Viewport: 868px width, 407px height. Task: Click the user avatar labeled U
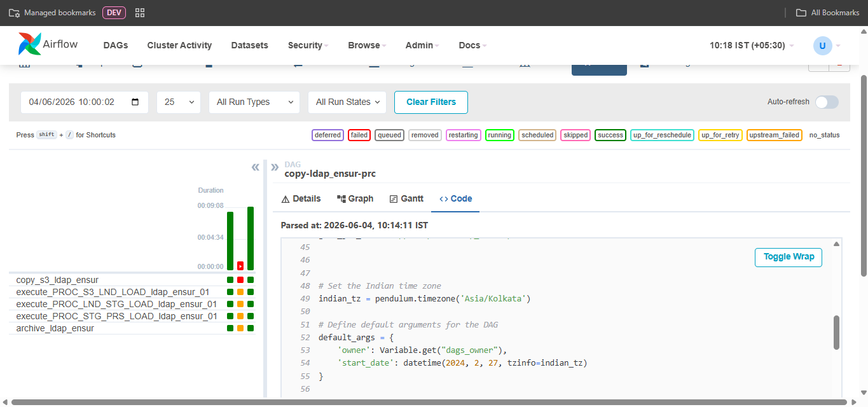click(x=822, y=46)
